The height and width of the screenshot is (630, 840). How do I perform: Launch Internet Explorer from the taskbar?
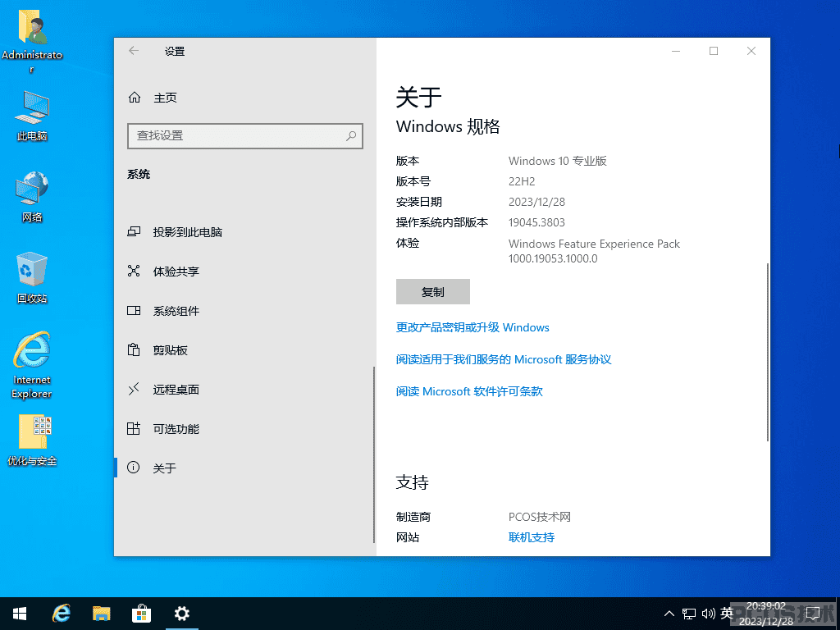[x=62, y=614]
